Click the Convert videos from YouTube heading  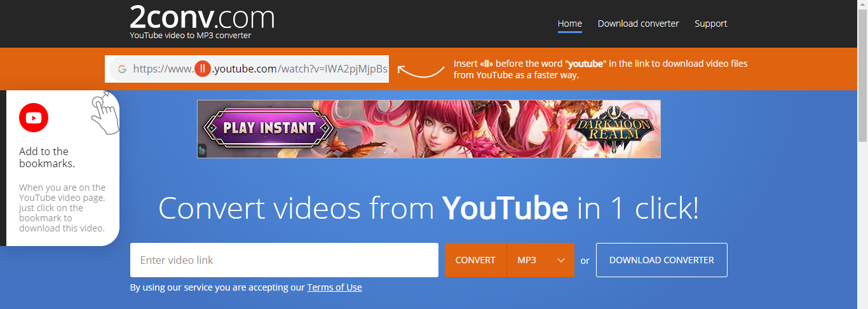click(x=429, y=208)
